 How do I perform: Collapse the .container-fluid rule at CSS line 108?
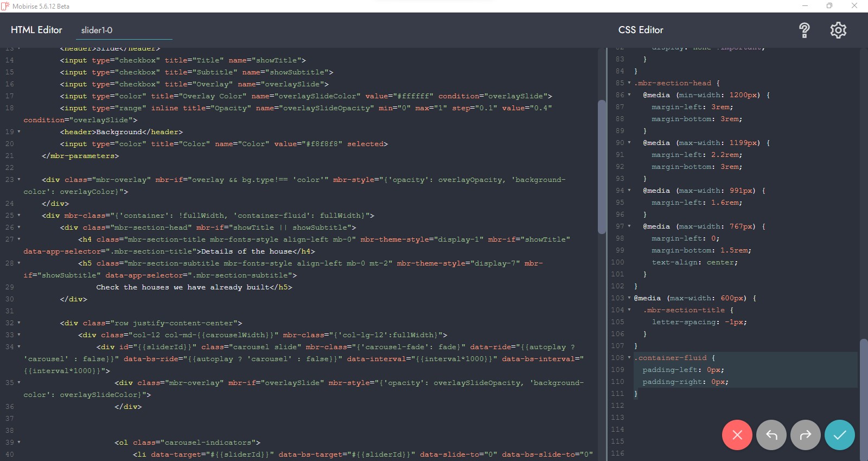(629, 358)
